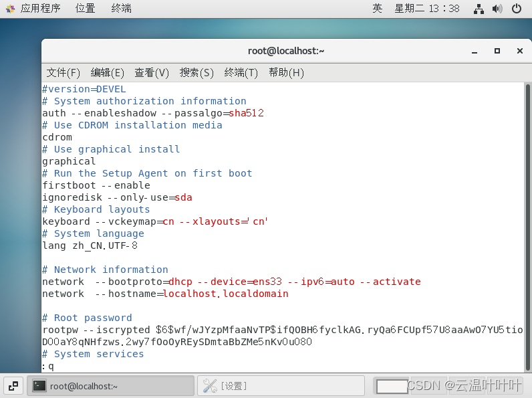
Task: Click the 'sda' value in ignoredisk line
Action: click(x=184, y=197)
